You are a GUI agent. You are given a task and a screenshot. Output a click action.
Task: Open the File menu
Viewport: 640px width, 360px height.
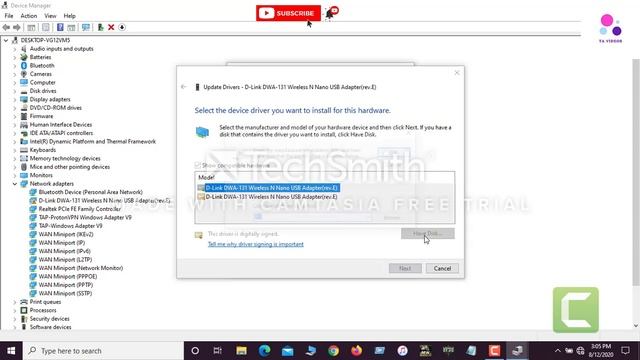click(x=9, y=16)
